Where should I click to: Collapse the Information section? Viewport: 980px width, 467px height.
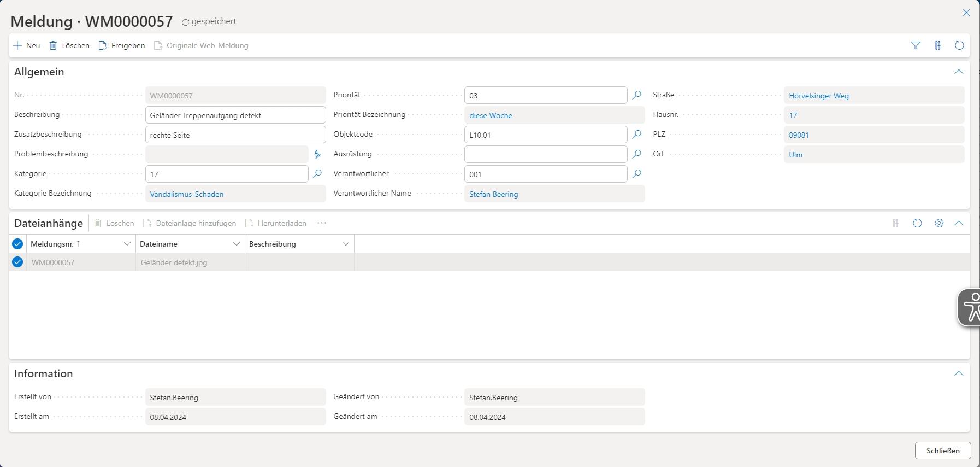(x=958, y=373)
